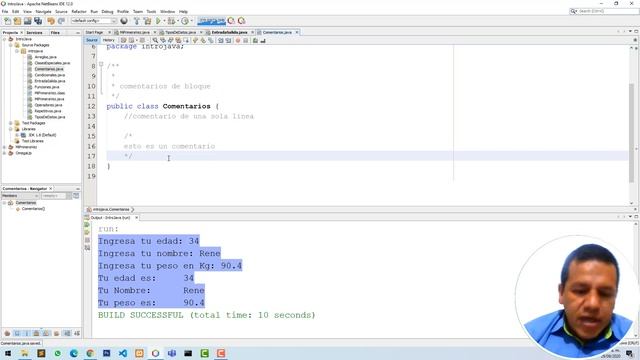Open Visual Studio Code from the taskbar
Image resolution: width=640 pixels, height=360 pixels.
click(122, 353)
